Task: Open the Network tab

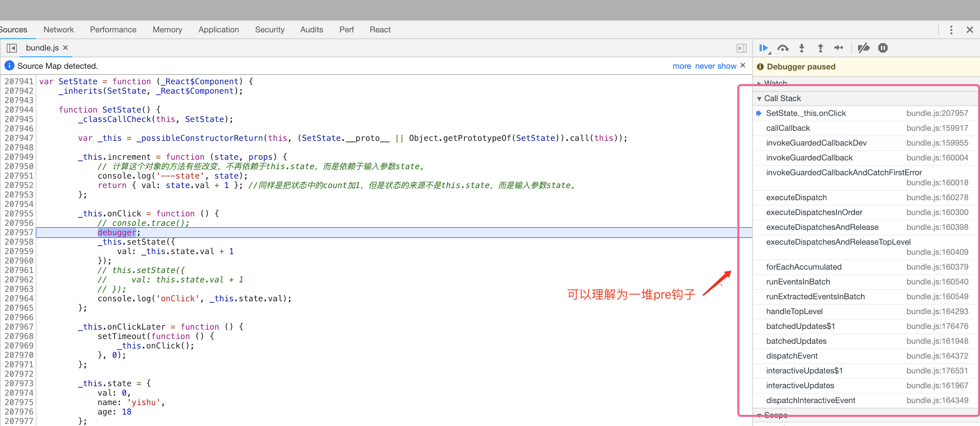Action: (x=59, y=30)
